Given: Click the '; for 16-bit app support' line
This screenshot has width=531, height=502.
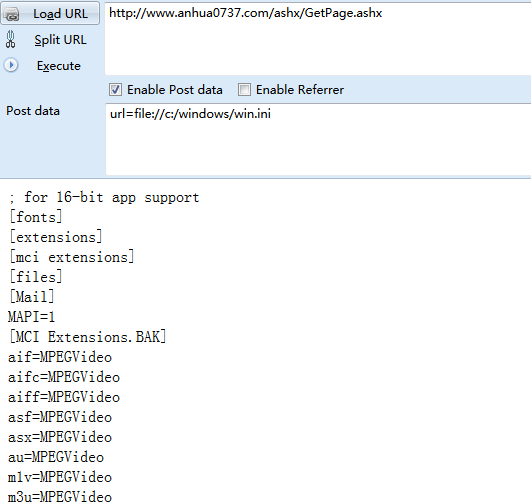Looking at the screenshot, I should coord(104,197).
